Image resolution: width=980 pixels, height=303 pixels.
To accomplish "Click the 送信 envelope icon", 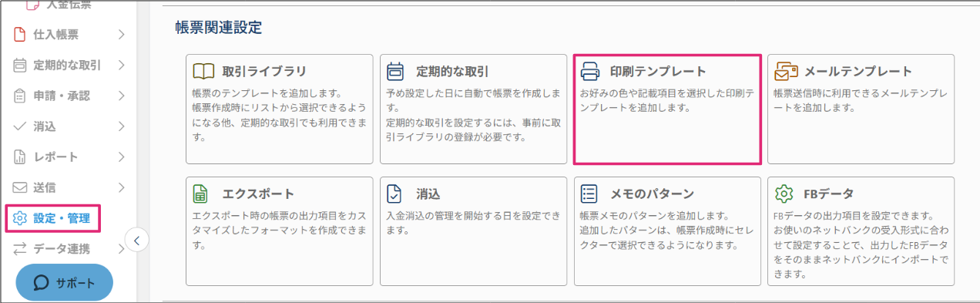I will 20,187.
